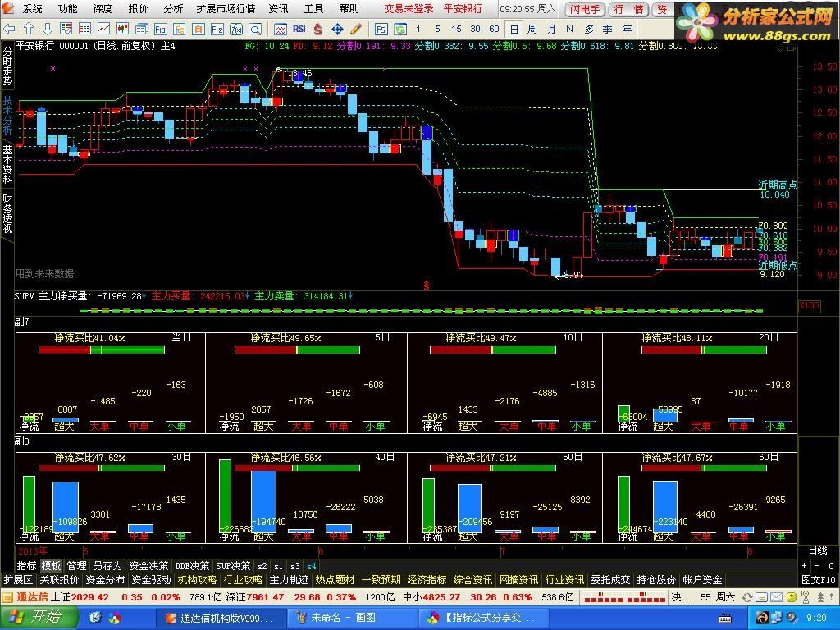Open the 主力轨迹 bottom tab
Viewport: 840px width, 630px height.
(290, 580)
